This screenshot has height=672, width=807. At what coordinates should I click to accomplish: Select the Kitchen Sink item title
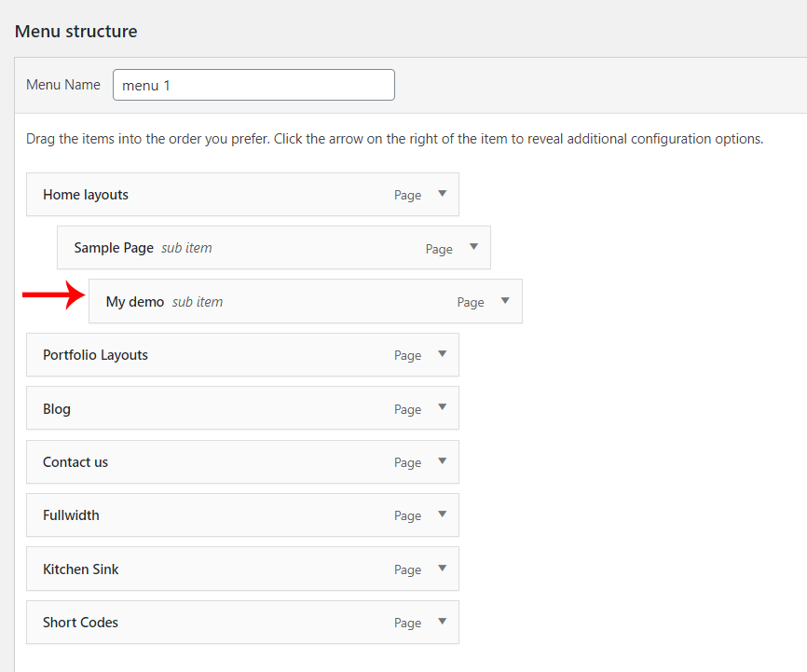(x=81, y=569)
